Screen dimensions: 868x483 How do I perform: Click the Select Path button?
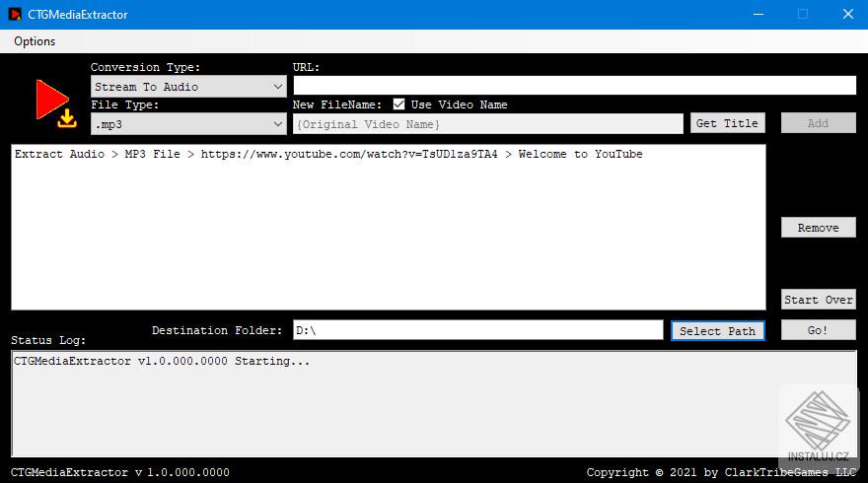[717, 331]
